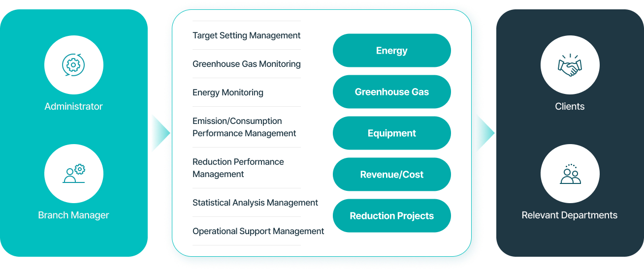Click the Administrator label text
The width and height of the screenshot is (644, 271).
coord(73,106)
